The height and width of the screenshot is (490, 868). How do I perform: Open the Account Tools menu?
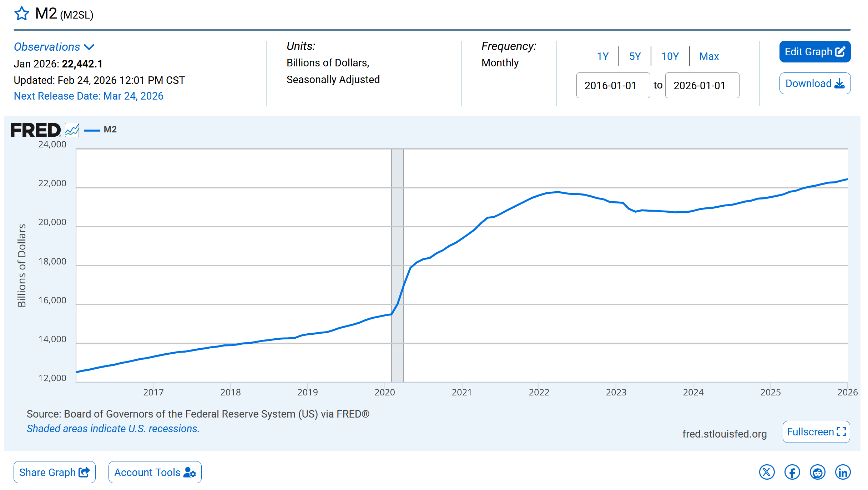[155, 472]
